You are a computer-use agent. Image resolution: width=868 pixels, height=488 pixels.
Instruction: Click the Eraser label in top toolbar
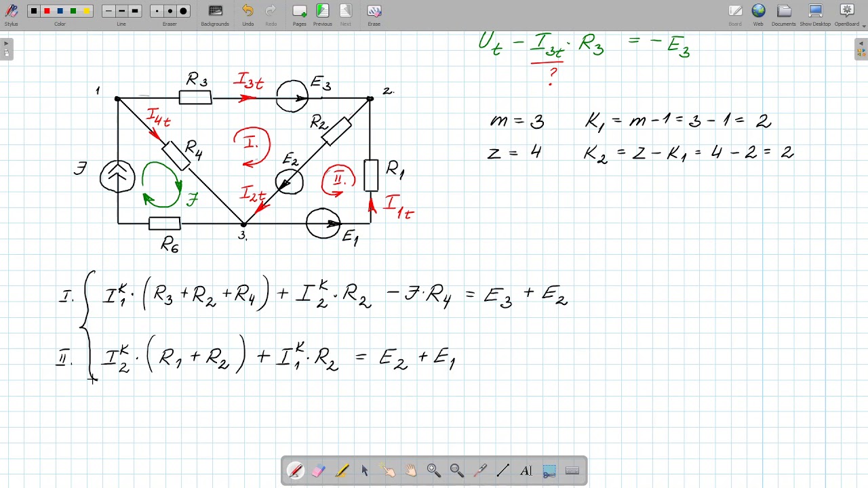click(x=170, y=24)
